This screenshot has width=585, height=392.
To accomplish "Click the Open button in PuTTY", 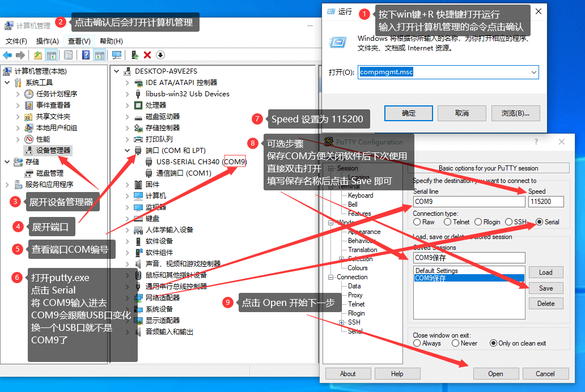I will coord(496,374).
